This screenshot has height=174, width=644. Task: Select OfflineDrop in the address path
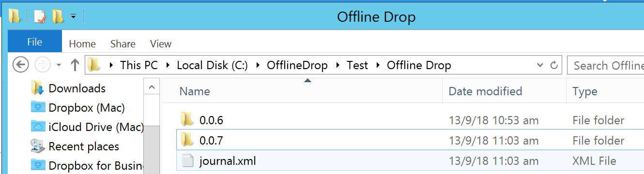pyautogui.click(x=297, y=65)
